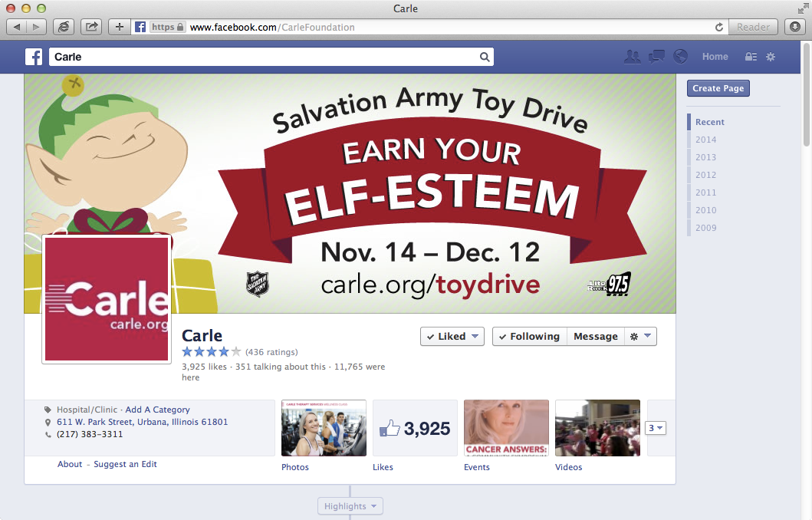Open the notifications globe icon

[680, 57]
